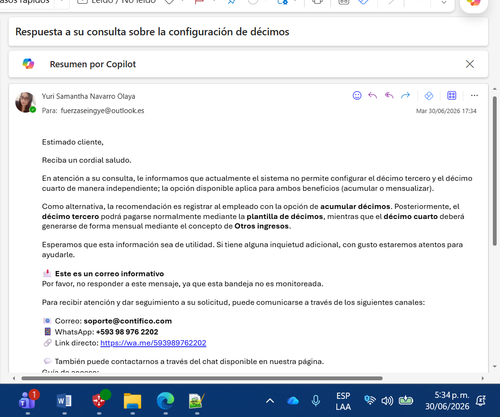Open more actions three-dot menu
500x417 pixels.
(474, 96)
